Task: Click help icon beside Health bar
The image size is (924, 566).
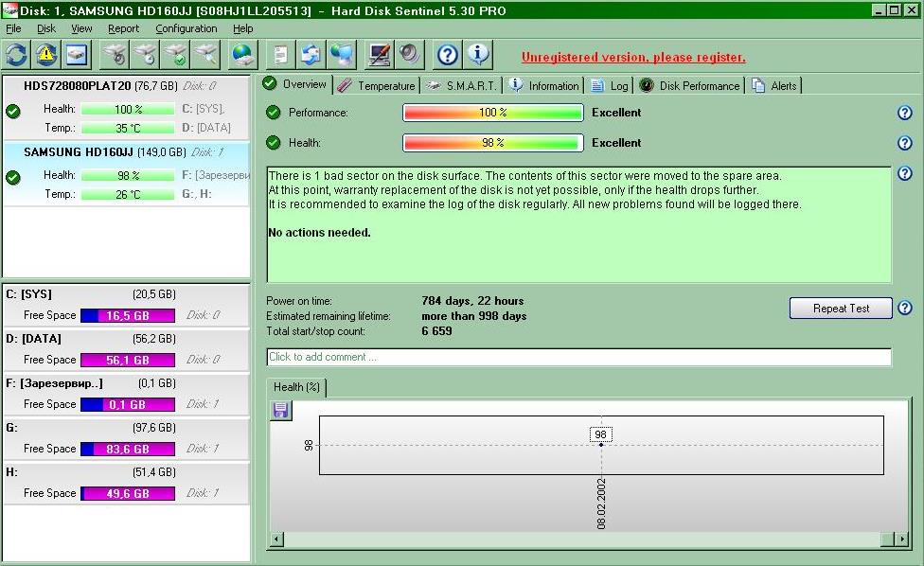Action: (x=904, y=143)
